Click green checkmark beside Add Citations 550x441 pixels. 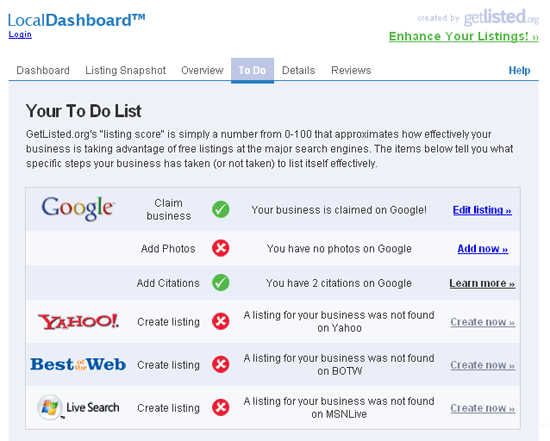point(221,282)
